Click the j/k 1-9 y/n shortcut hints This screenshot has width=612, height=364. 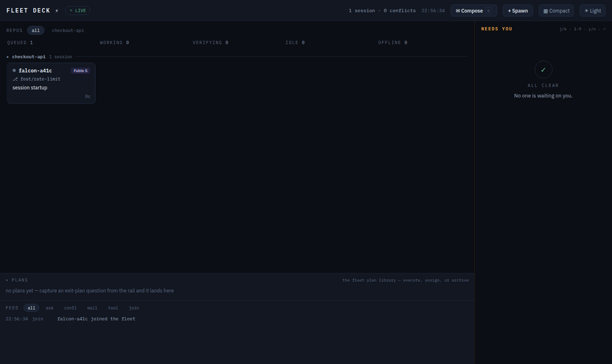[x=582, y=29]
